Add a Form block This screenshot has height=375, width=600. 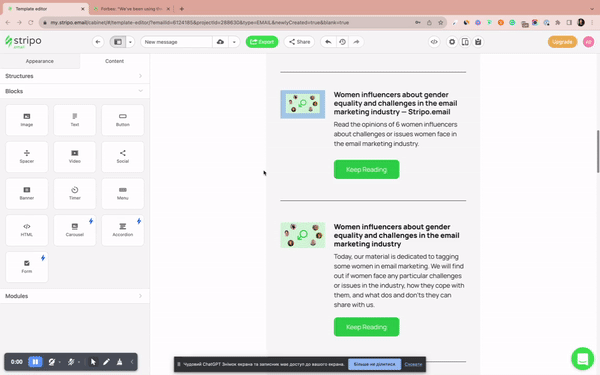tap(27, 267)
